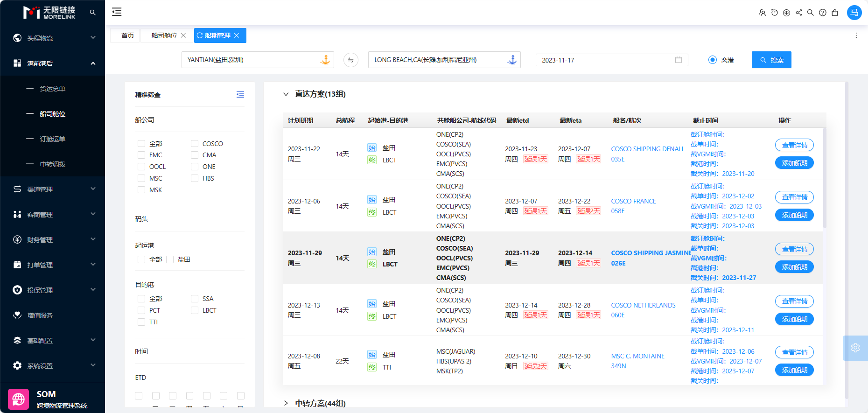Collapse the sidebar with the hamburger icon
Screen dimensions: 868x413
117,12
